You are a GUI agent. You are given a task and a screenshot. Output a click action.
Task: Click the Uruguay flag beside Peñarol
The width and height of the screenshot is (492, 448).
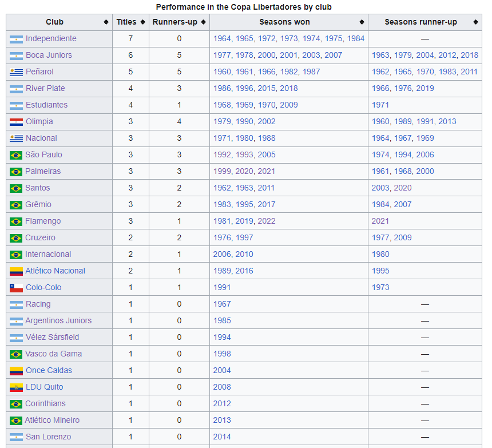point(17,72)
